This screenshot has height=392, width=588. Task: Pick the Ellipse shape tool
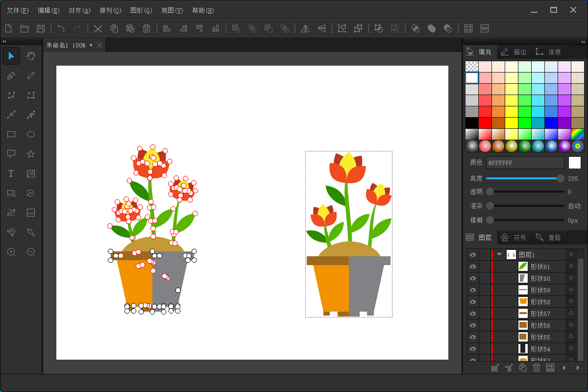pyautogui.click(x=31, y=134)
